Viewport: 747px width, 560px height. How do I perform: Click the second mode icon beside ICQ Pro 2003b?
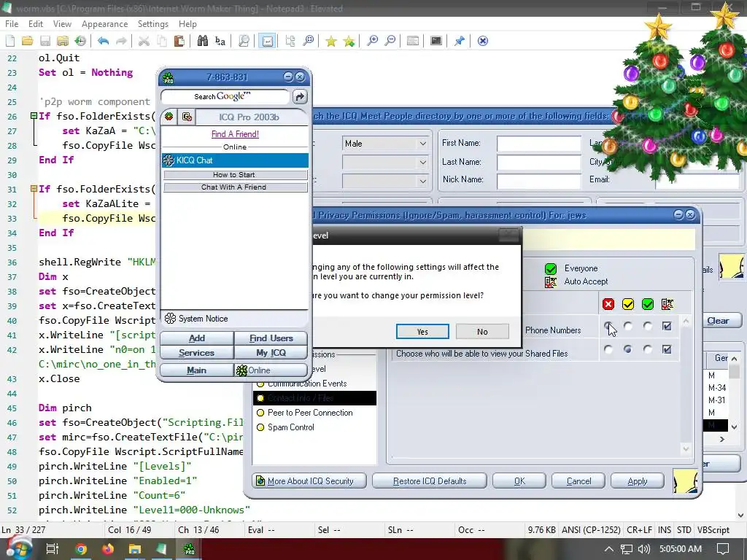coord(187,117)
